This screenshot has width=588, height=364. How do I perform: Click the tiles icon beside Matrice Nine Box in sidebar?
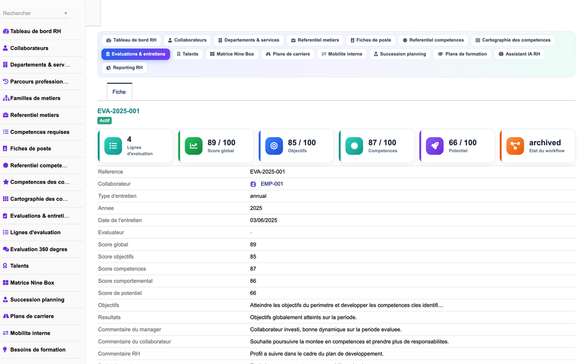[x=6, y=283]
